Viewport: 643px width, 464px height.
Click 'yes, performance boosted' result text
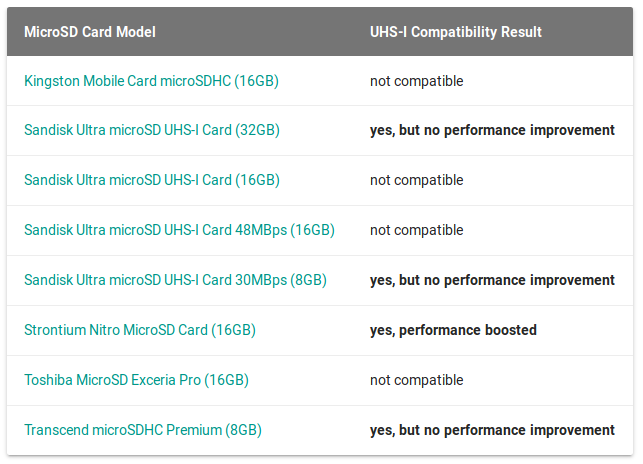pyautogui.click(x=453, y=330)
